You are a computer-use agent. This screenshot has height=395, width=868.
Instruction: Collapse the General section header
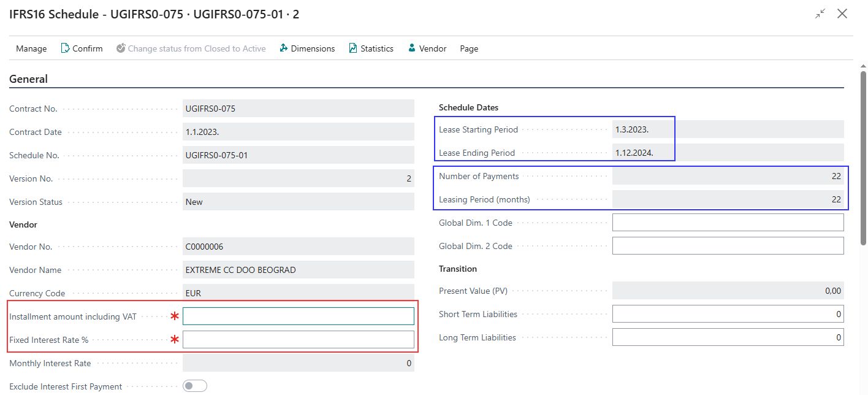[28, 79]
